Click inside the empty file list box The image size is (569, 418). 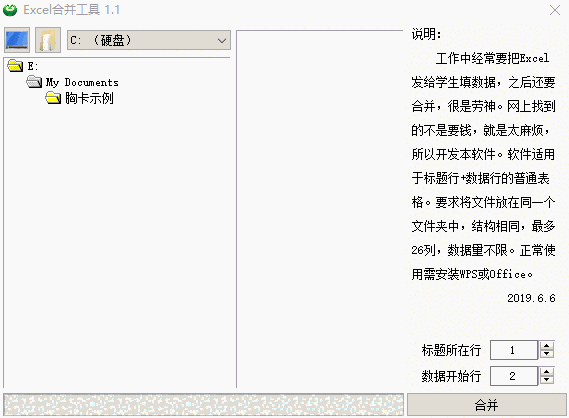320,209
